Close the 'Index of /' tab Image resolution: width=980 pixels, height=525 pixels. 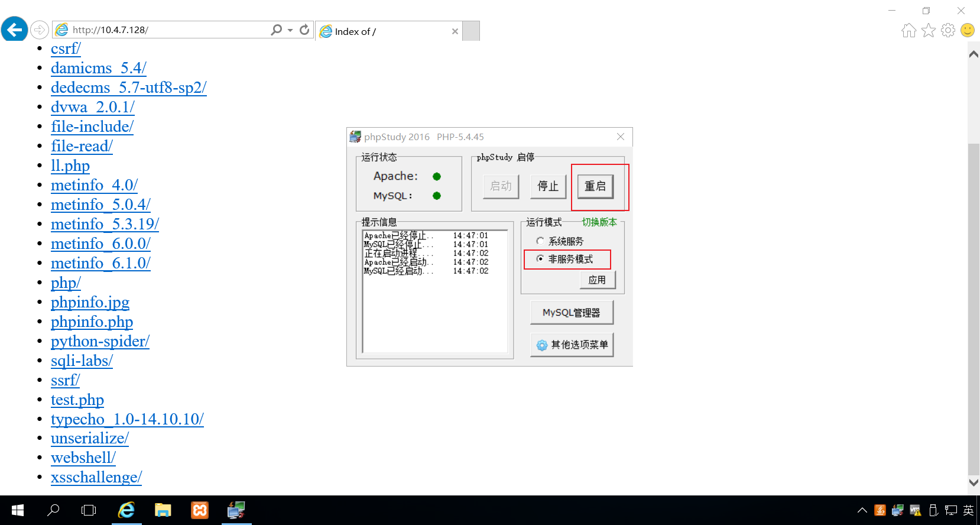click(455, 31)
